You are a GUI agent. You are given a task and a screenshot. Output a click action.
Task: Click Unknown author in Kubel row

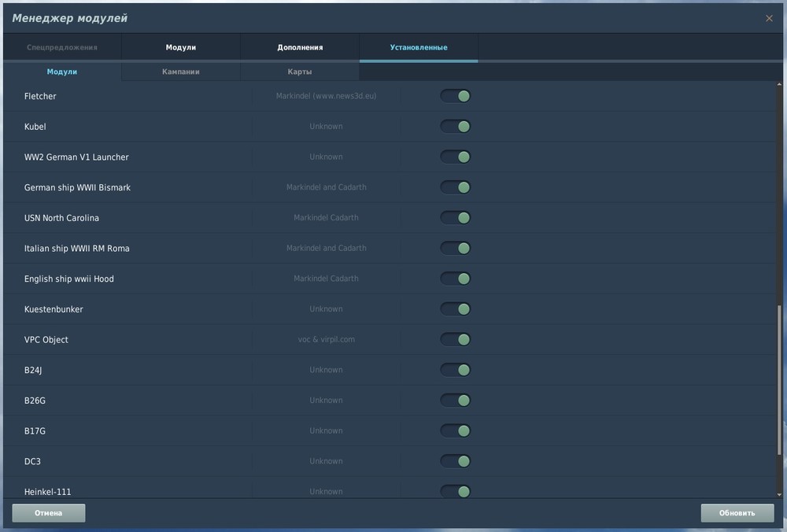327,127
